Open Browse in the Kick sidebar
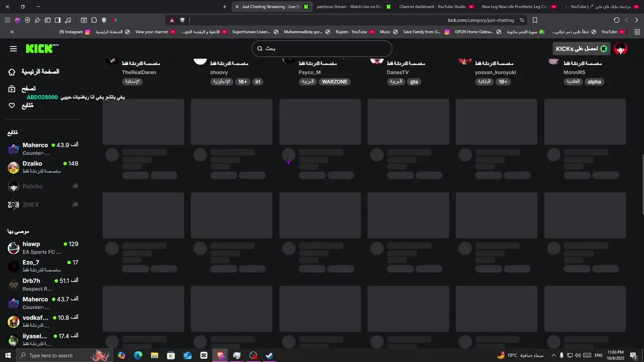Viewport: 644px width, 362px height. coord(22,89)
